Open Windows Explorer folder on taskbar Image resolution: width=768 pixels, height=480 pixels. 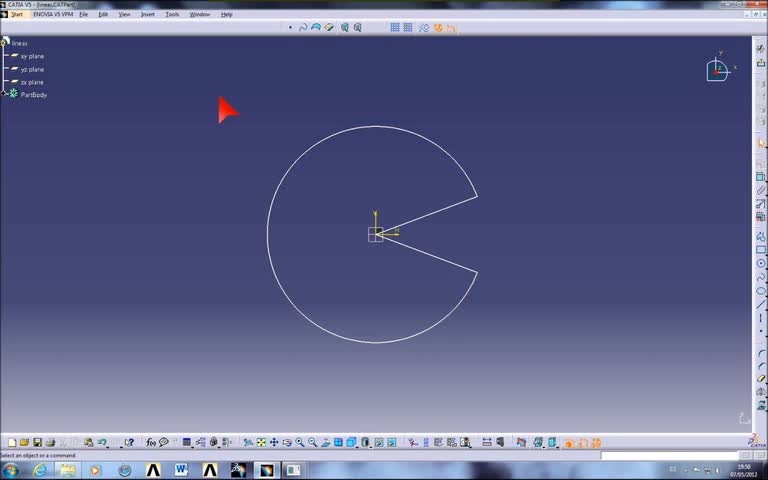(x=68, y=471)
